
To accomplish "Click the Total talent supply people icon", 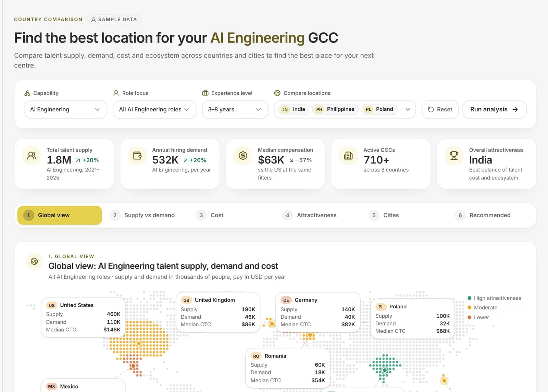I will [x=32, y=156].
